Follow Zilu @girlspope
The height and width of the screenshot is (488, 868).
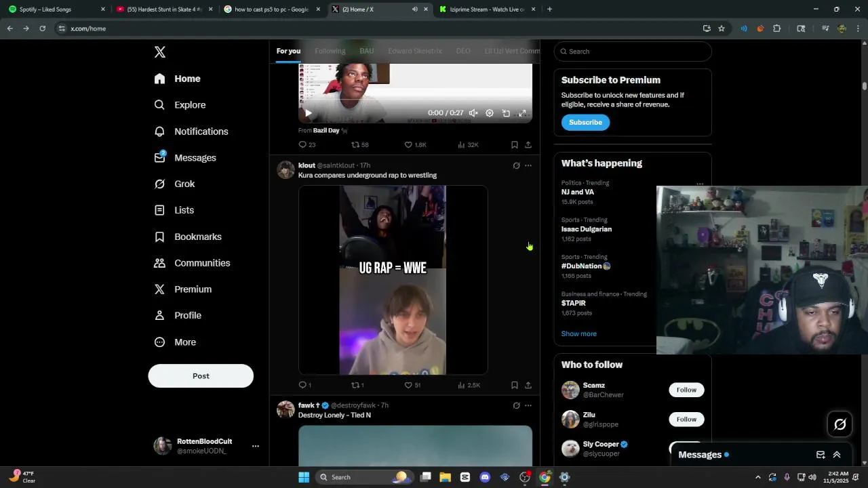(x=686, y=420)
